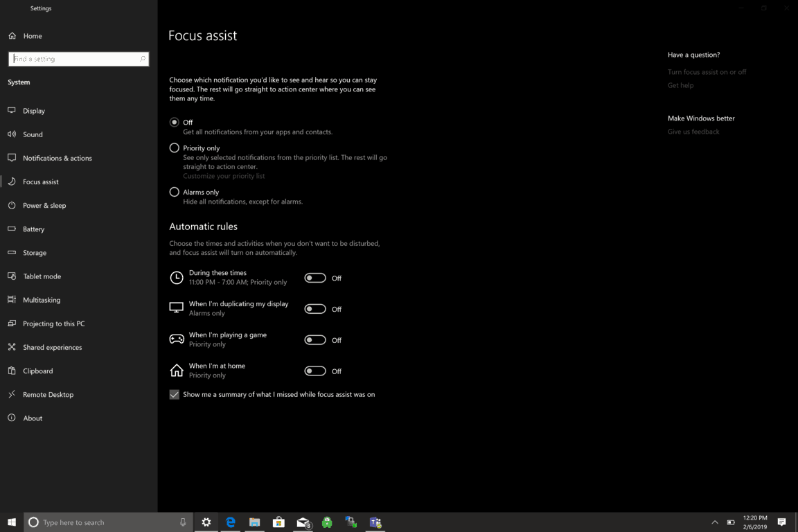Open the Action Center notification icon
The image size is (798, 532).
781,522
